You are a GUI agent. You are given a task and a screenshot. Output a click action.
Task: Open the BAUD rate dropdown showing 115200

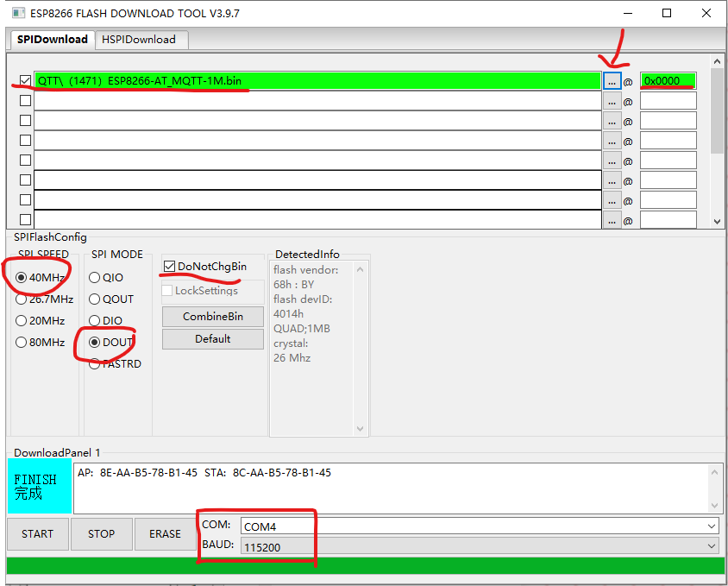click(x=712, y=546)
